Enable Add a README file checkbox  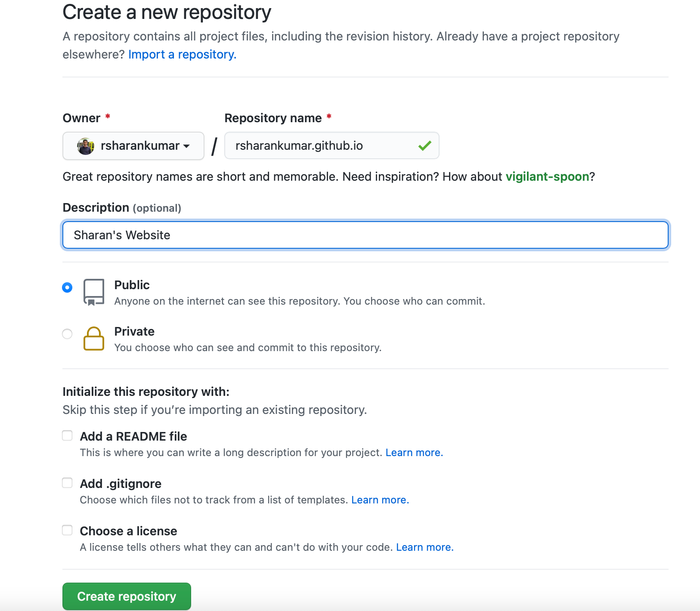(x=67, y=436)
